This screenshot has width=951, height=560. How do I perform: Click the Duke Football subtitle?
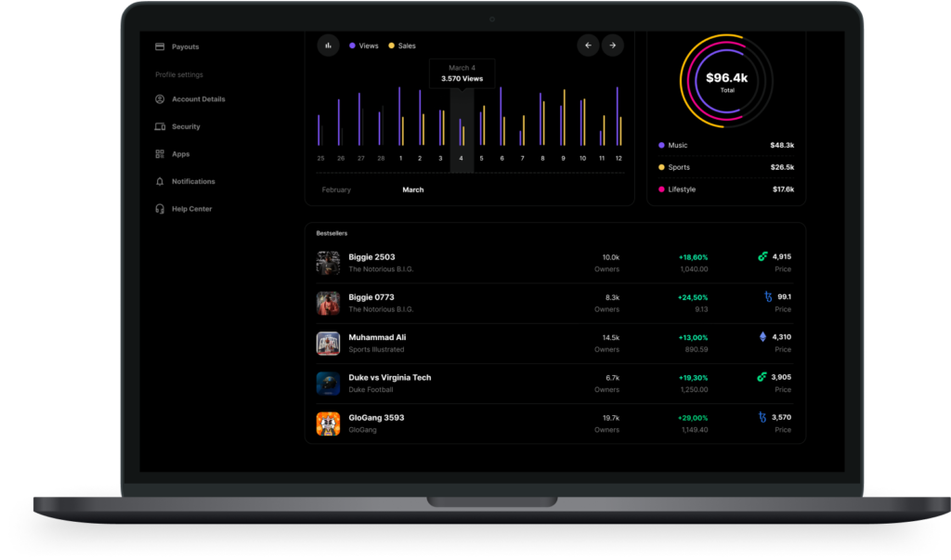click(371, 389)
